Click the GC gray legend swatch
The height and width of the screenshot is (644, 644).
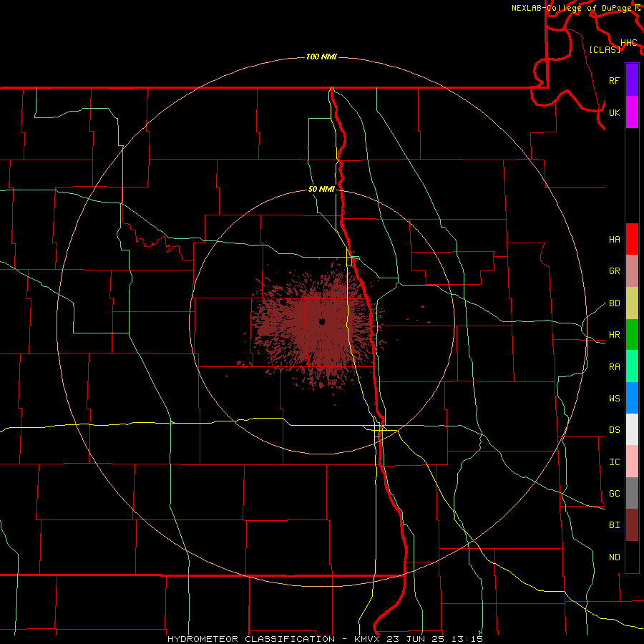632,493
